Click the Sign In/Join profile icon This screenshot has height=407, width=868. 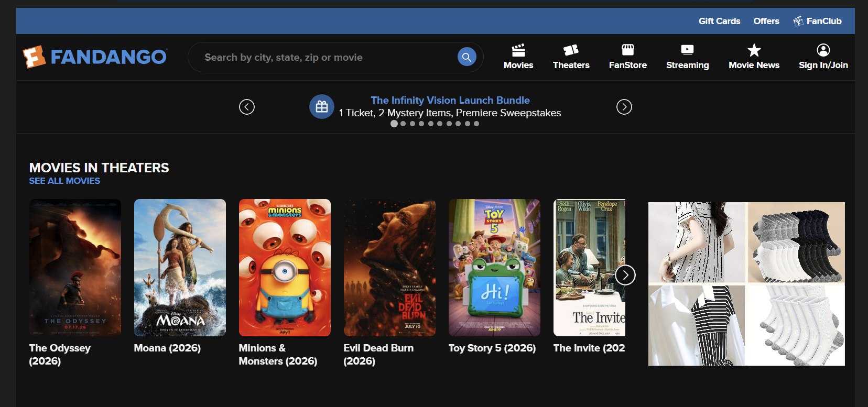823,50
